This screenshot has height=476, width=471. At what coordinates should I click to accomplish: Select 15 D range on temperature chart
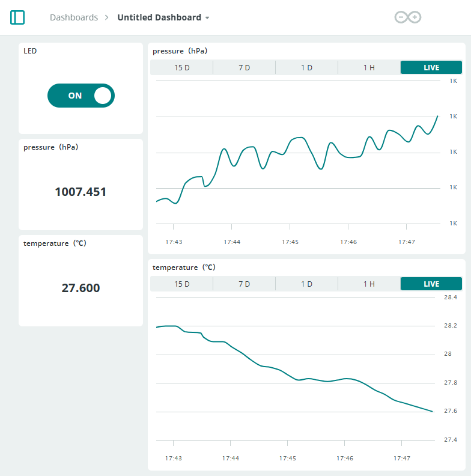181,284
